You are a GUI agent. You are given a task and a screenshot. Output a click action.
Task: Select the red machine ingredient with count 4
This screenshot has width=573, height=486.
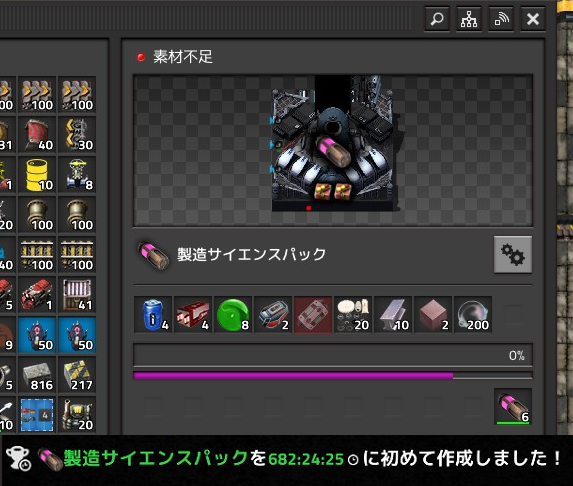click(x=193, y=315)
